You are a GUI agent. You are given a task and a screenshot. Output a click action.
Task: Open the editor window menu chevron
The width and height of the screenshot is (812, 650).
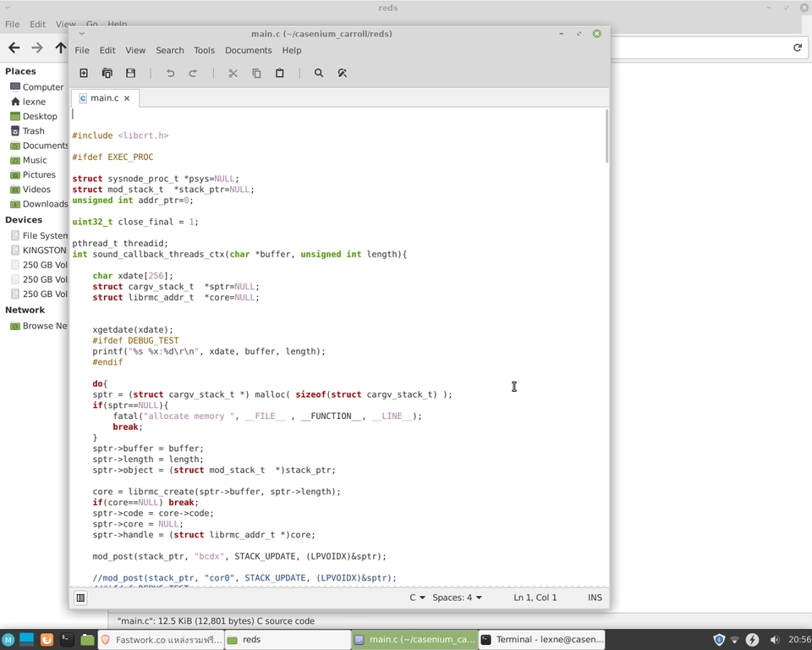tap(81, 34)
